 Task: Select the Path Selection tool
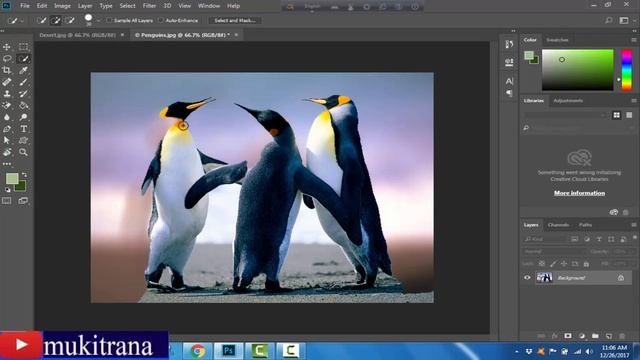click(7, 140)
